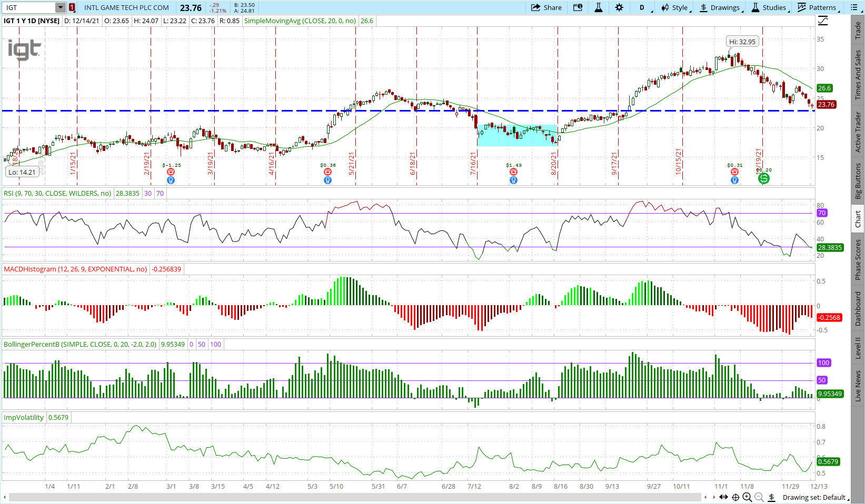Switch to the Trade side tab
The height and width of the screenshot is (504, 865).
[x=858, y=30]
